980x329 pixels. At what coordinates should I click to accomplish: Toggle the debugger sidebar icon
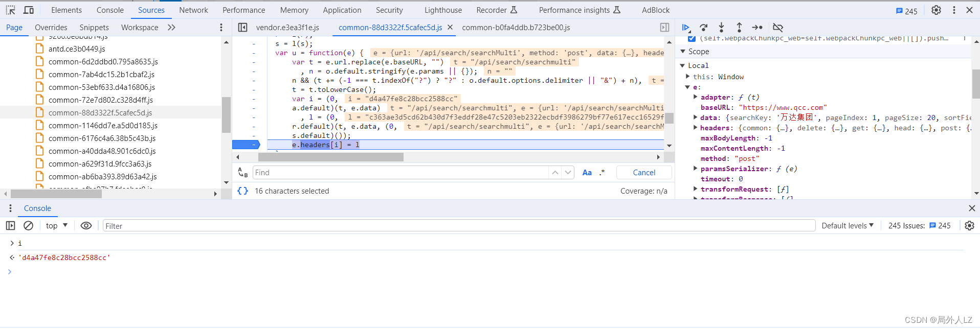(664, 28)
